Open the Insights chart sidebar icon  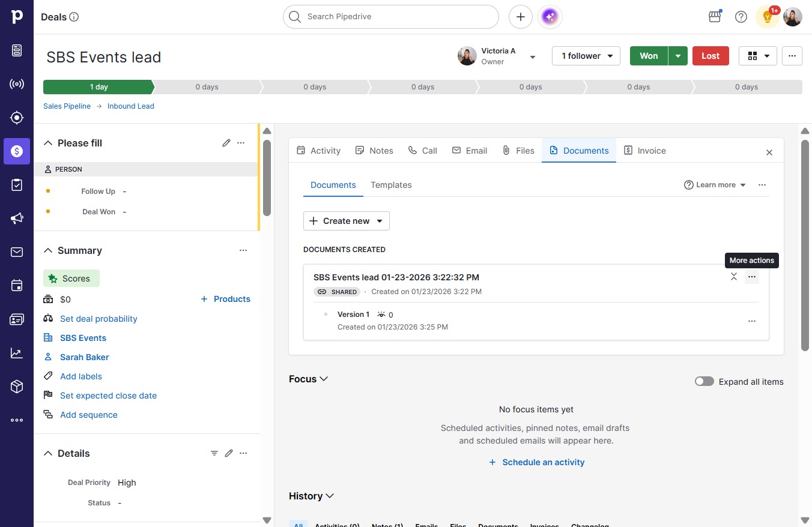(17, 353)
